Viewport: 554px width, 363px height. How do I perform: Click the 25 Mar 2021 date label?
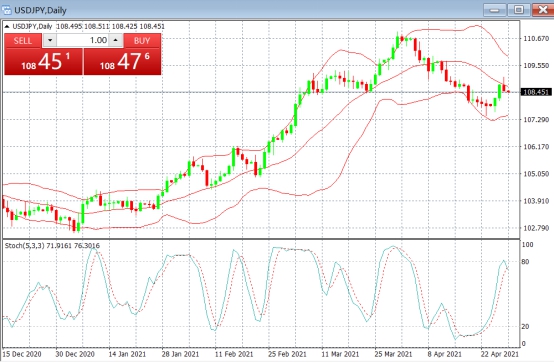coord(393,354)
